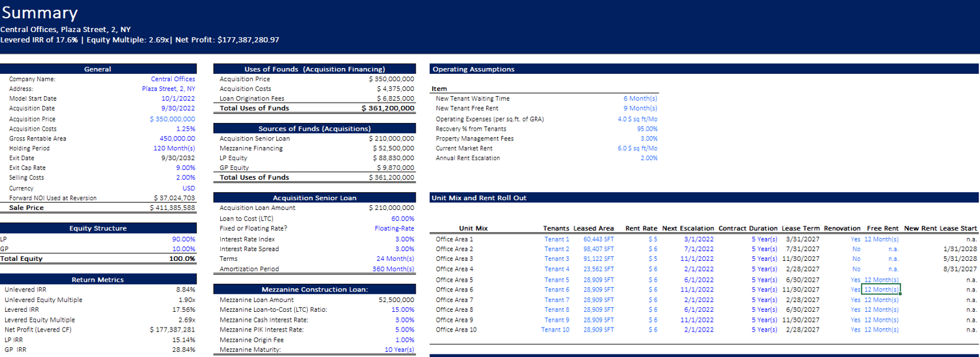Viewport: 980px width, 357px height.
Task: Select the GP Equity amount $ 9,870,000
Action: tap(395, 168)
